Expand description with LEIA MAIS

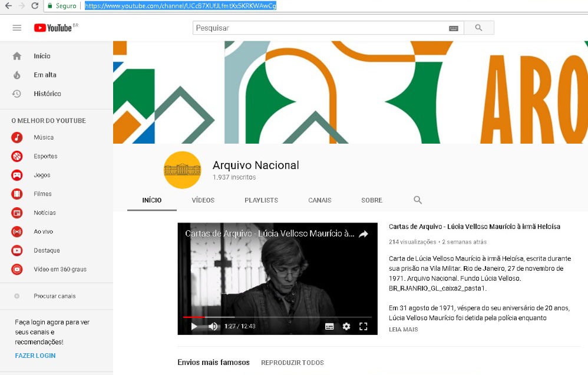[404, 330]
